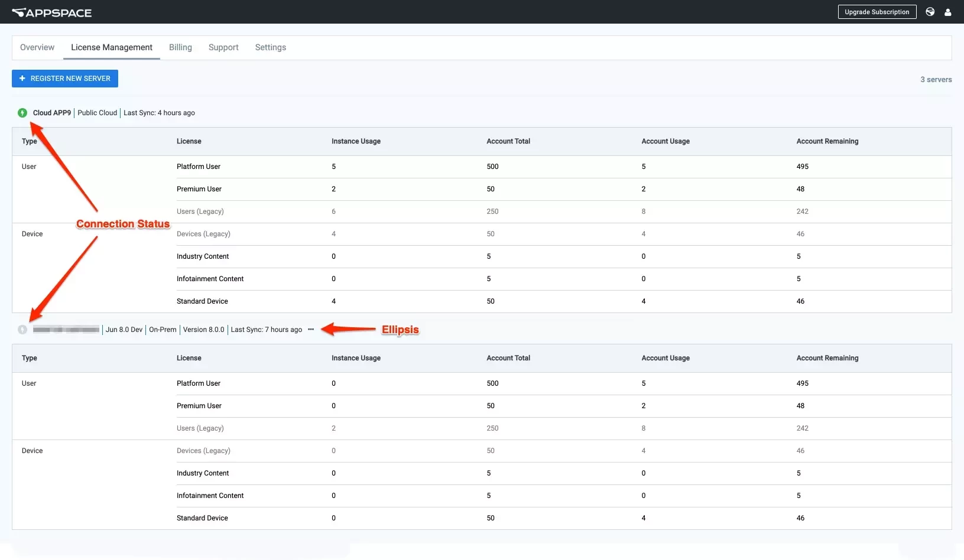Click the Upgrade Subscription button
964x560 pixels.
click(877, 12)
